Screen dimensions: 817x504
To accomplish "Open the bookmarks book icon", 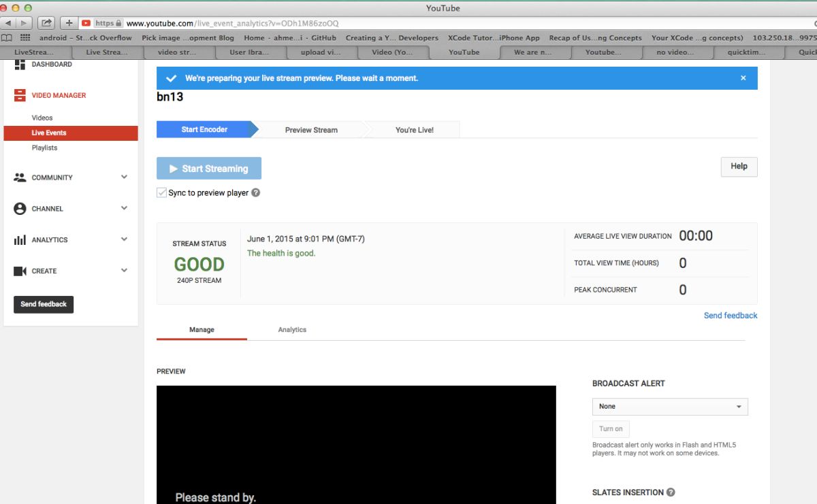I will tap(7, 38).
